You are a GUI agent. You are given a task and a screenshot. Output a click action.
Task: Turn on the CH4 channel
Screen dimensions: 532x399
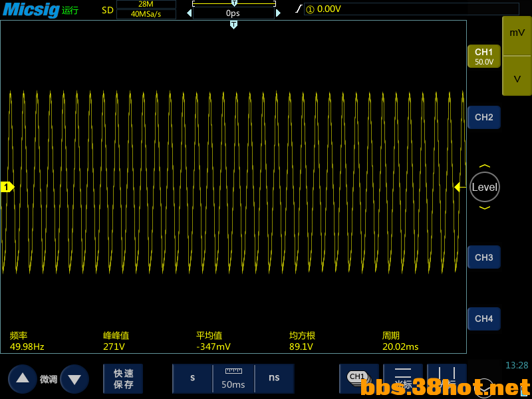click(x=484, y=319)
